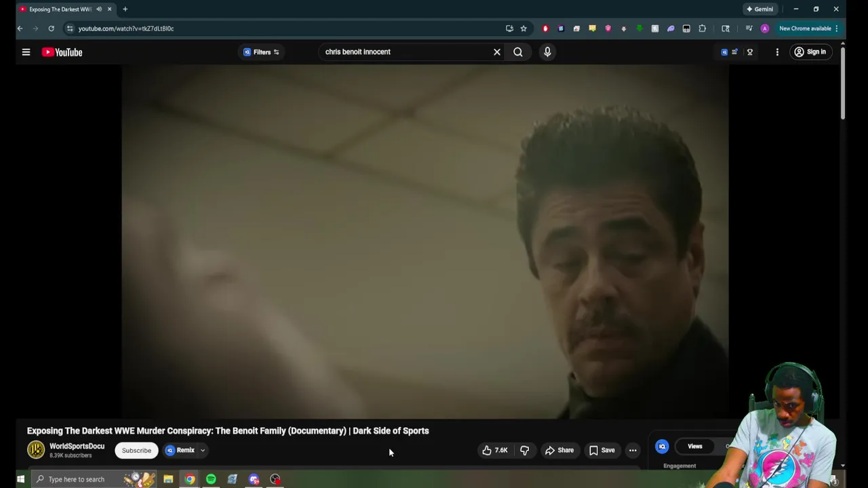868x488 pixels.
Task: Open File Explorer from the taskbar
Action: [168, 479]
